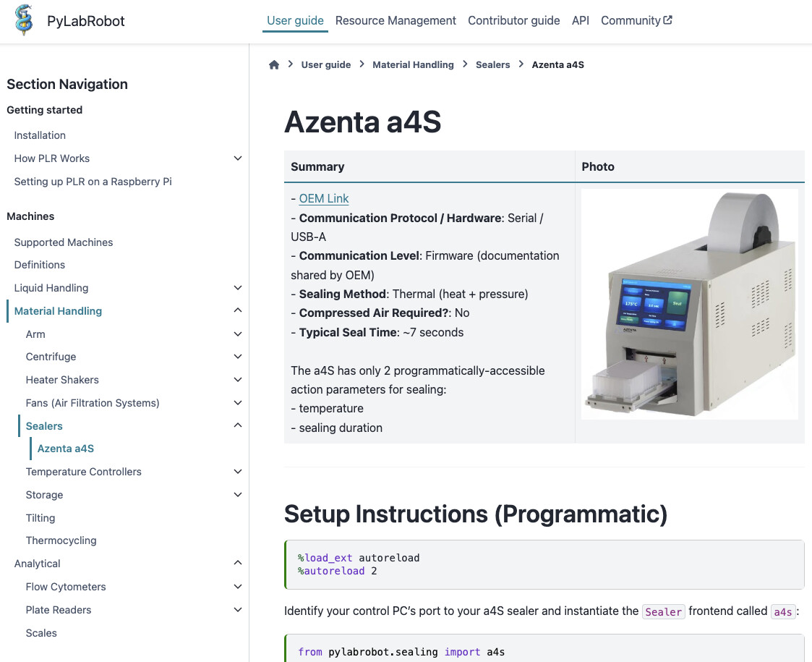Expand the How PLR Works section
Image resolution: width=812 pixels, height=662 pixels.
(x=238, y=158)
